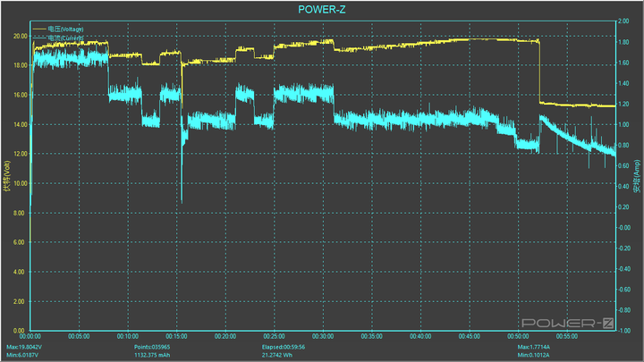
Task: Click the 伏特(Volt) left axis title
Action: (x=6, y=176)
